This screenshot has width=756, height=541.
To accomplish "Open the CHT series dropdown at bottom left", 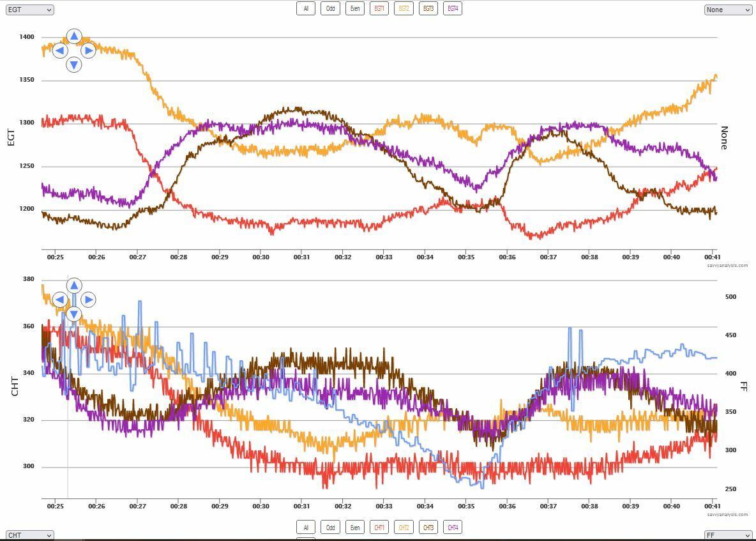I will (x=29, y=535).
